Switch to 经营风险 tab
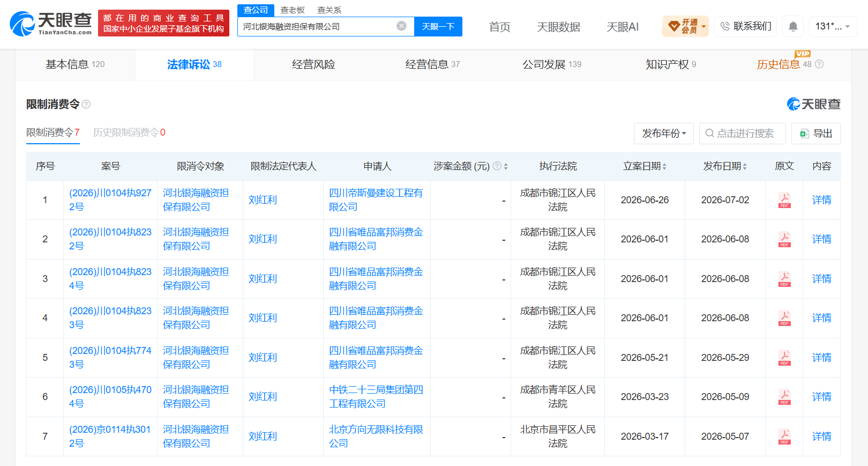This screenshot has height=466, width=868. [x=313, y=64]
